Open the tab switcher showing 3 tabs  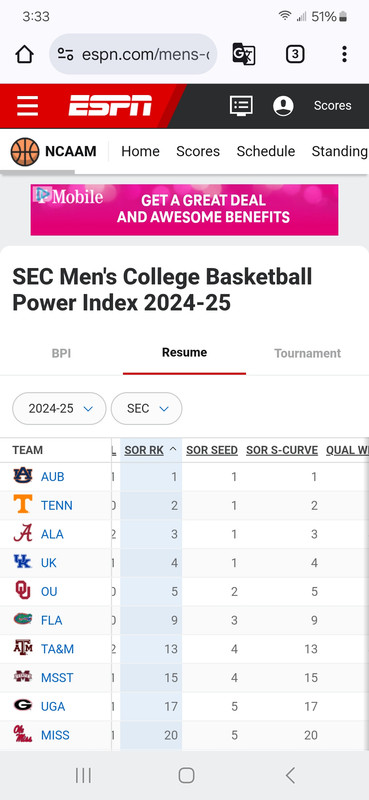295,54
